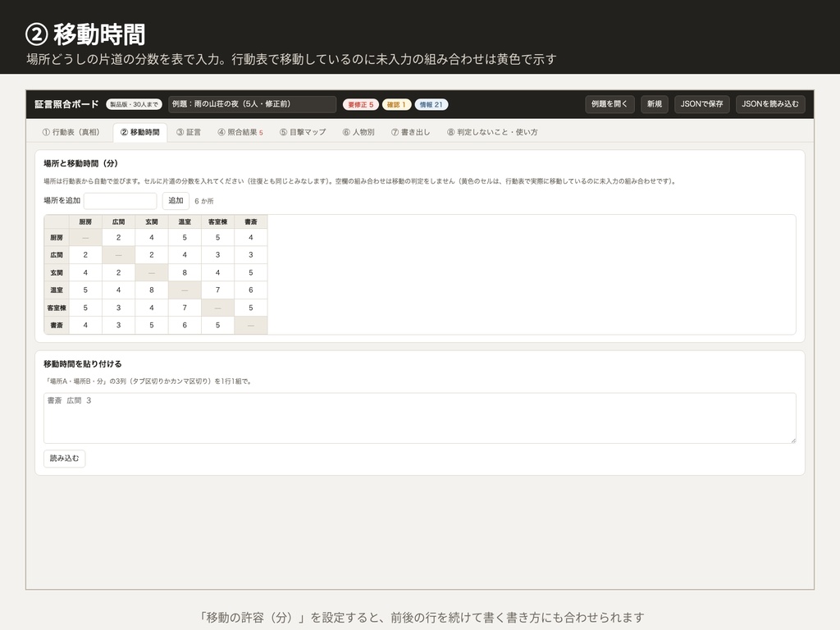Click the 要修正 5 badge
This screenshot has width=840, height=630.
point(361,104)
